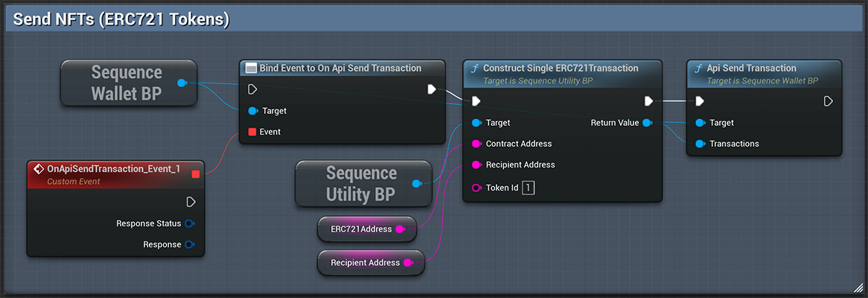Select the ERC721Address variable node
Screen dimensions: 868x298
362,229
